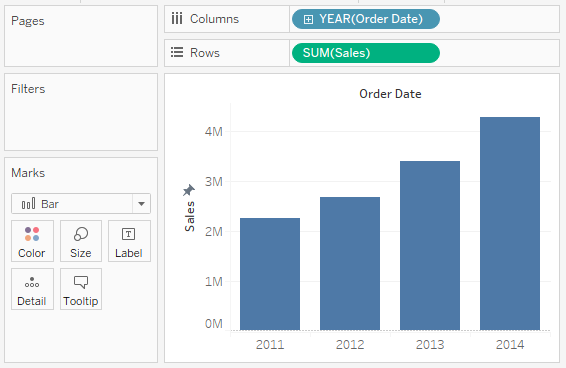Click the 2014 bar in chart
Viewport: 566px width, 368px height.
pos(510,224)
